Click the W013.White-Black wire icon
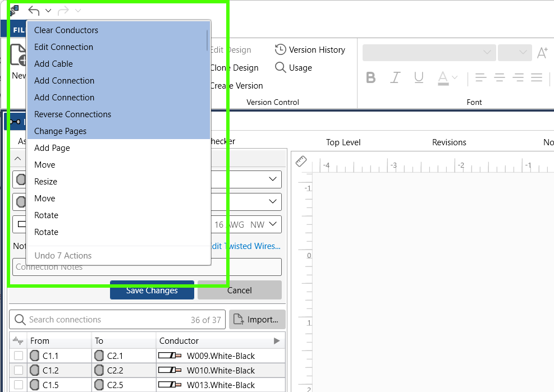The image size is (554, 392). click(x=170, y=385)
